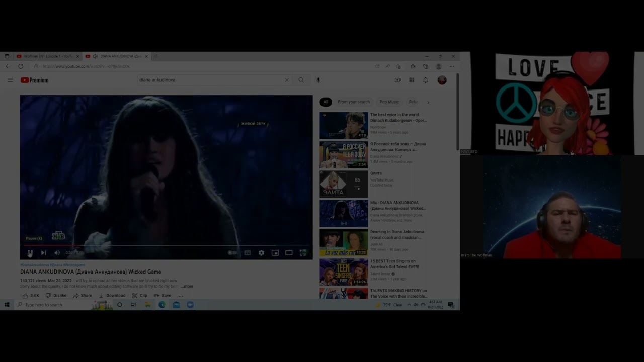Open the Mail app in the taskbar
The width and height of the screenshot is (644, 362).
coord(176,305)
